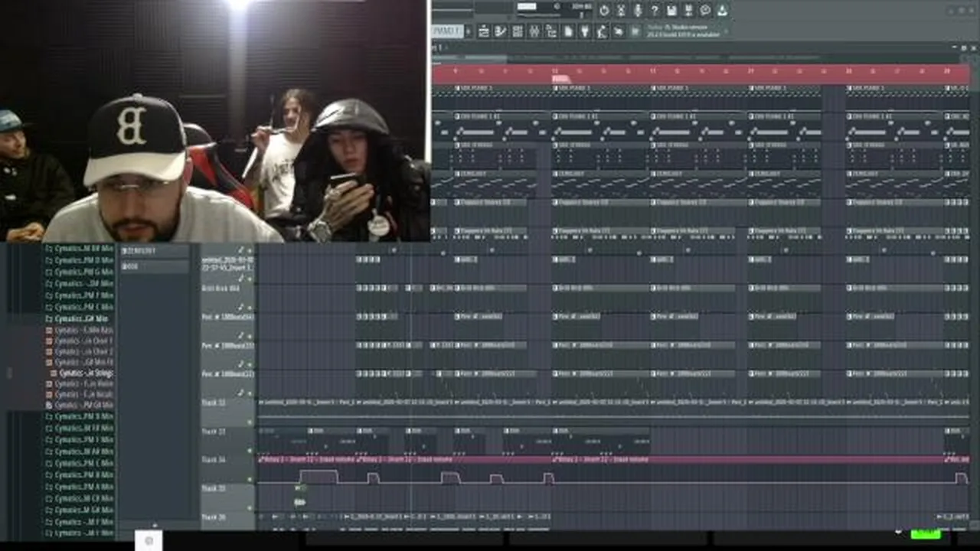The width and height of the screenshot is (980, 551).
Task: Select the Cymatics Chord 1 sample file
Action: (80, 341)
